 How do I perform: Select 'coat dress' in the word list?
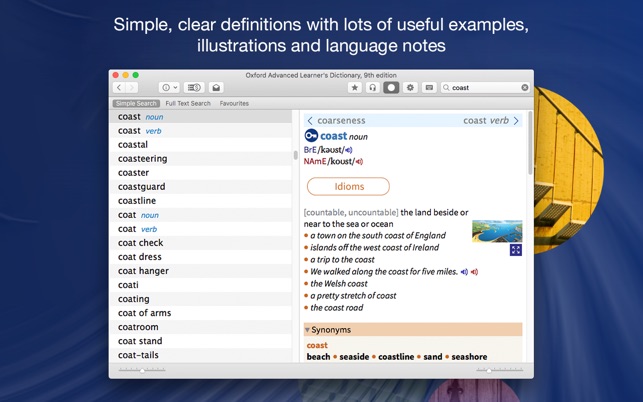[201, 257]
